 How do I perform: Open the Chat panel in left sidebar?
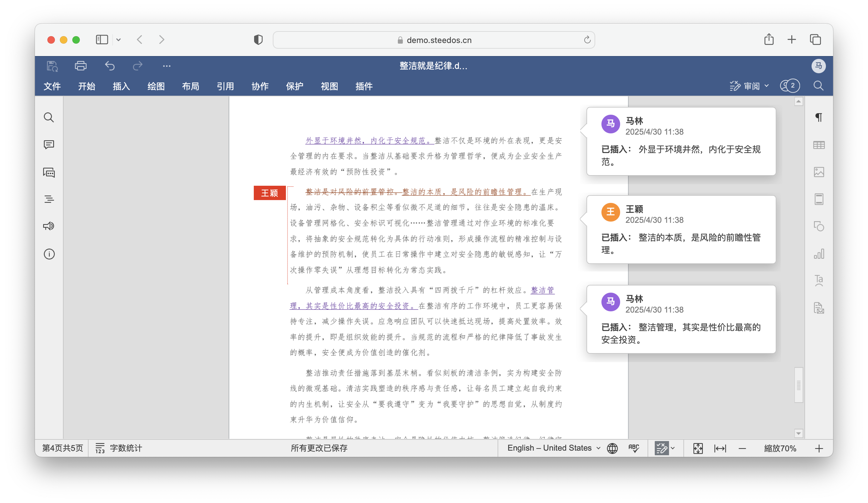coord(49,172)
